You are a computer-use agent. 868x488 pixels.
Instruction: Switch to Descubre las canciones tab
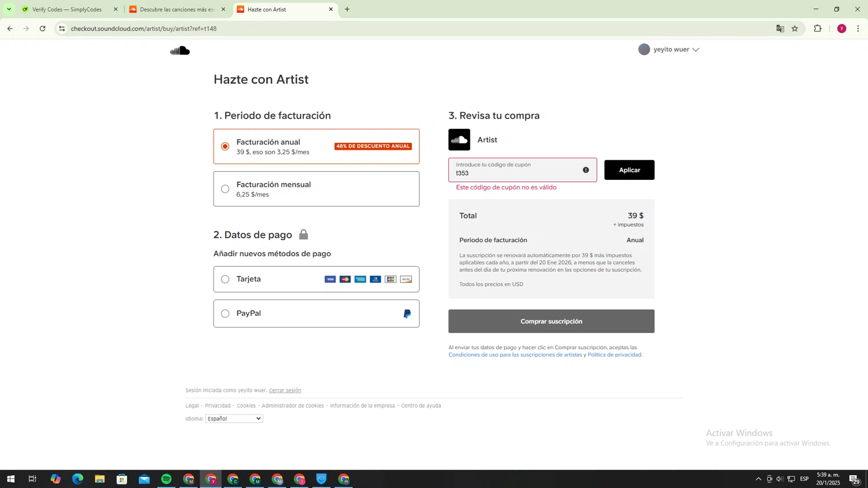(177, 9)
